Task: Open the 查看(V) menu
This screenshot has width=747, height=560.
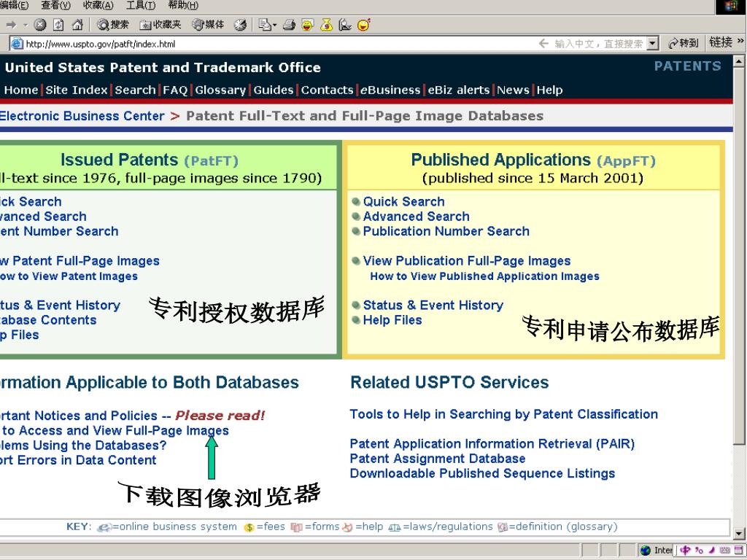Action: pos(55,5)
